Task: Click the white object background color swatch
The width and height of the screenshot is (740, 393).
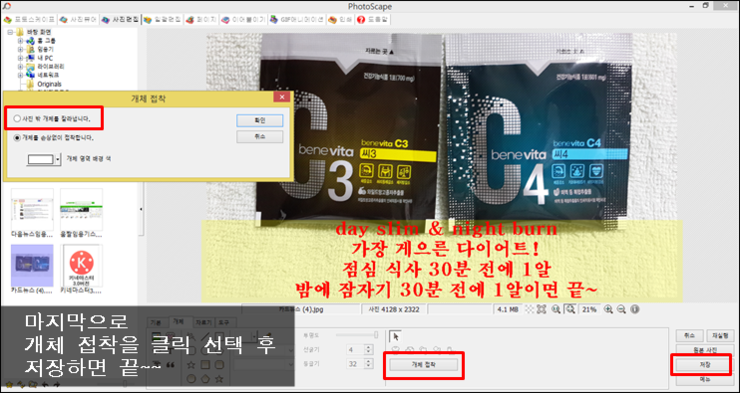Action: tap(41, 159)
